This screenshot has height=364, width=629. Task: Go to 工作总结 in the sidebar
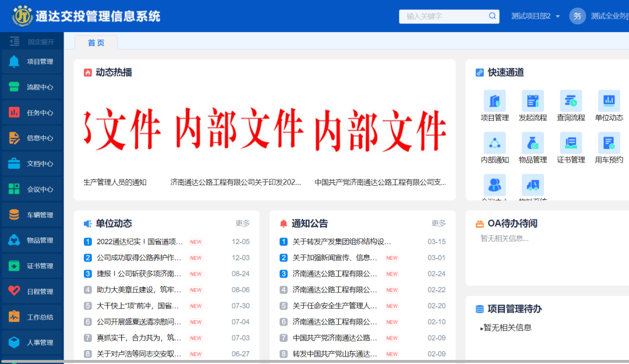pos(31,317)
